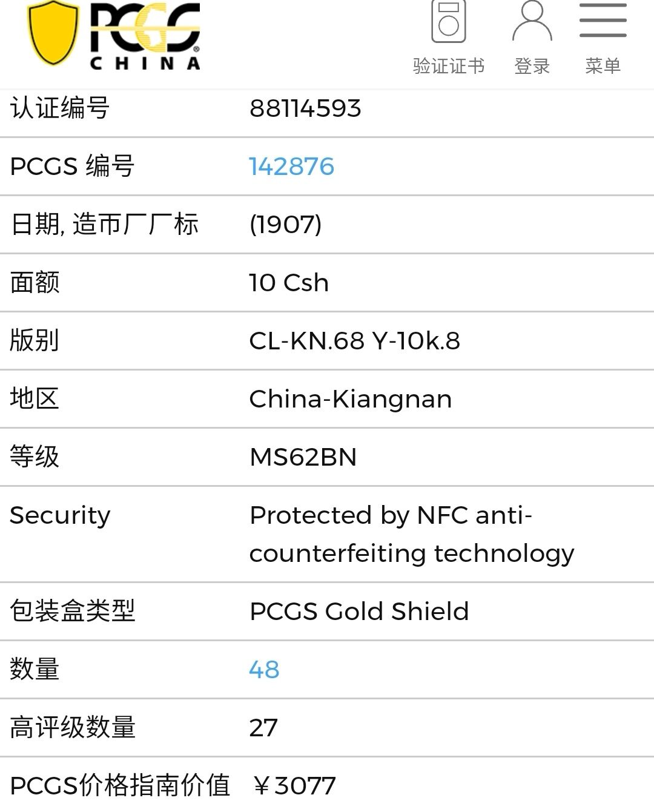
Task: Click the 菜单 label
Action: pyautogui.click(x=603, y=65)
